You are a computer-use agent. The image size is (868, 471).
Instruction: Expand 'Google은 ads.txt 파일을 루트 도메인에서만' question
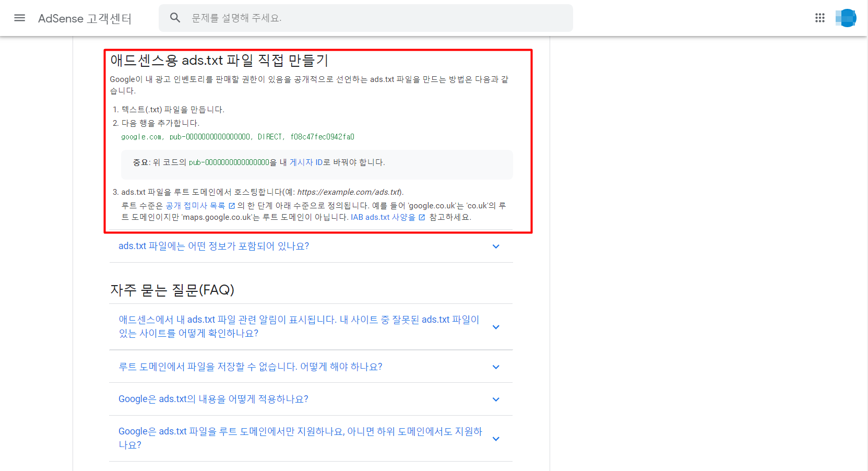(311, 438)
